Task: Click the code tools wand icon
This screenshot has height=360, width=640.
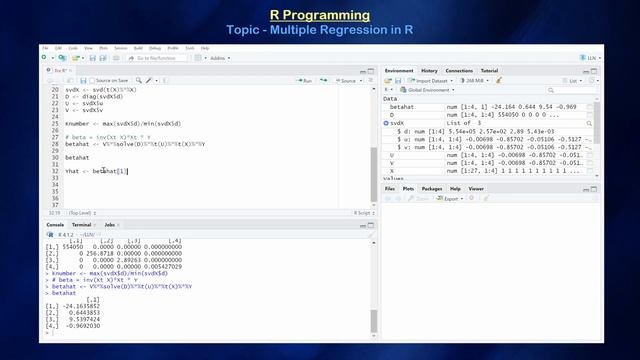Action: 149,80
